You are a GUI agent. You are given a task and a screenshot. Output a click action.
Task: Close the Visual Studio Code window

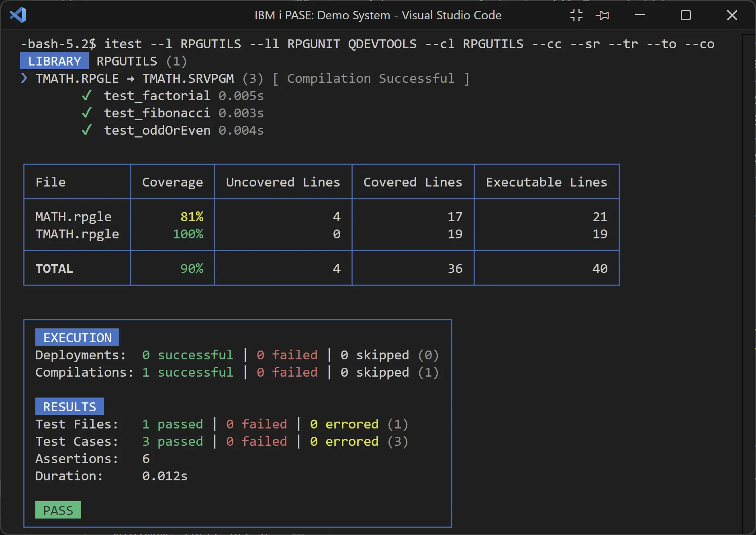pos(732,15)
